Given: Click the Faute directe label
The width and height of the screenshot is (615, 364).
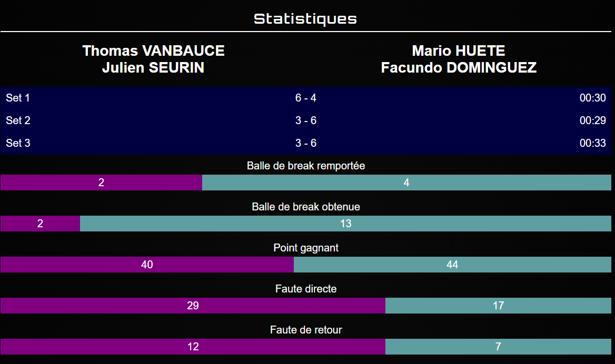Looking at the screenshot, I should (306, 289).
